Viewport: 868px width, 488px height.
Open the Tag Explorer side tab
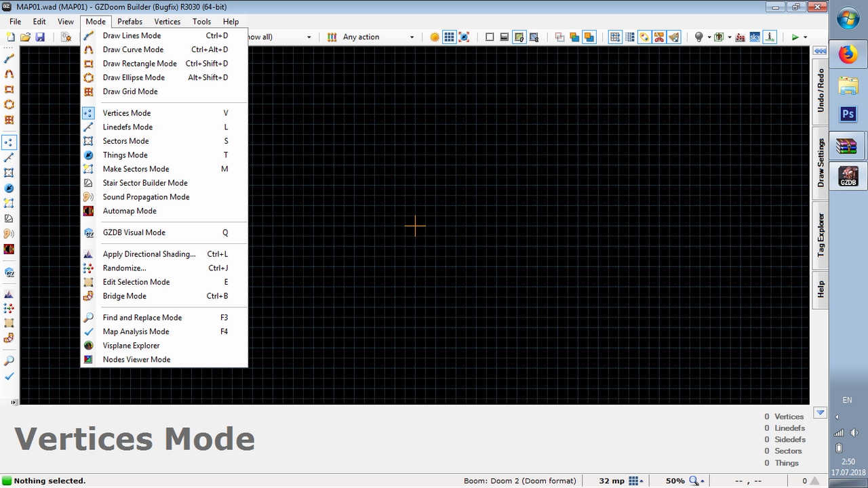(x=821, y=235)
